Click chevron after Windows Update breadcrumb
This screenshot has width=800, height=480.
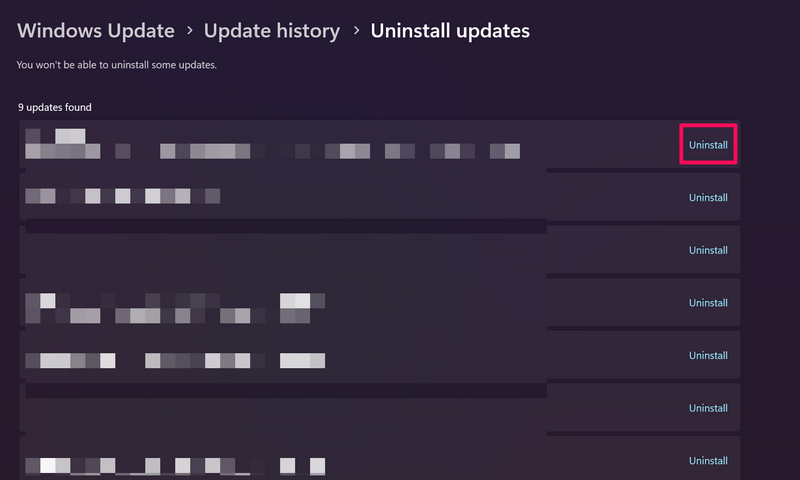(x=189, y=32)
